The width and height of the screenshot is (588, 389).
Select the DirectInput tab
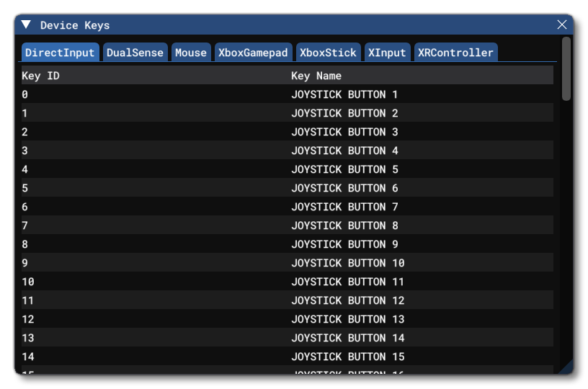60,53
